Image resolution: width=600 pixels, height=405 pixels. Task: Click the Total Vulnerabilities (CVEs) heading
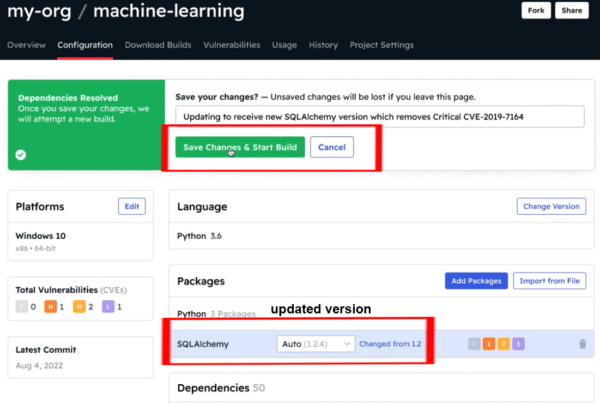[x=71, y=290]
